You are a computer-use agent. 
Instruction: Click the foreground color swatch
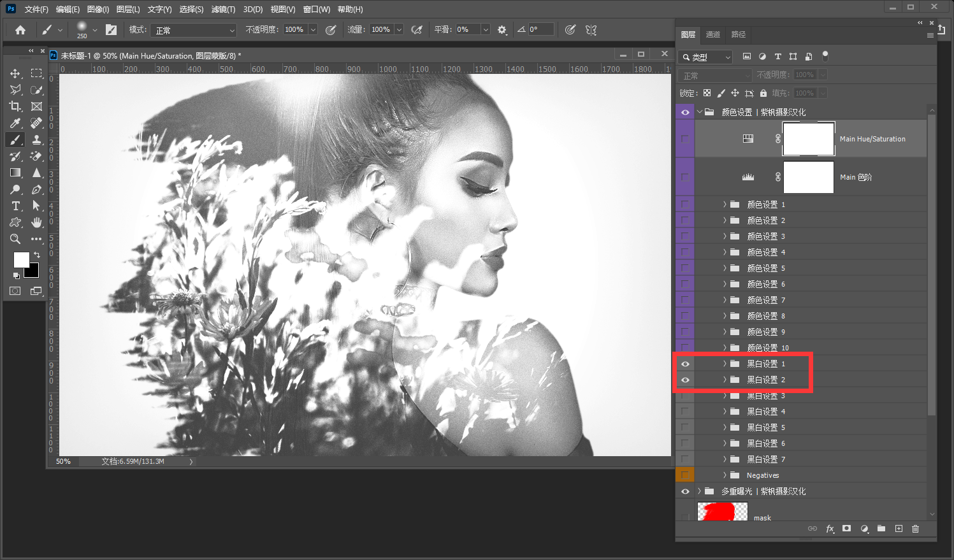[21, 259]
